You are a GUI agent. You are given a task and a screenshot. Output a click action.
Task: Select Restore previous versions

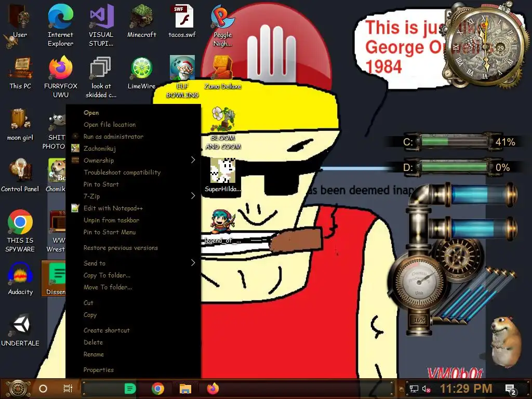[x=134, y=248]
